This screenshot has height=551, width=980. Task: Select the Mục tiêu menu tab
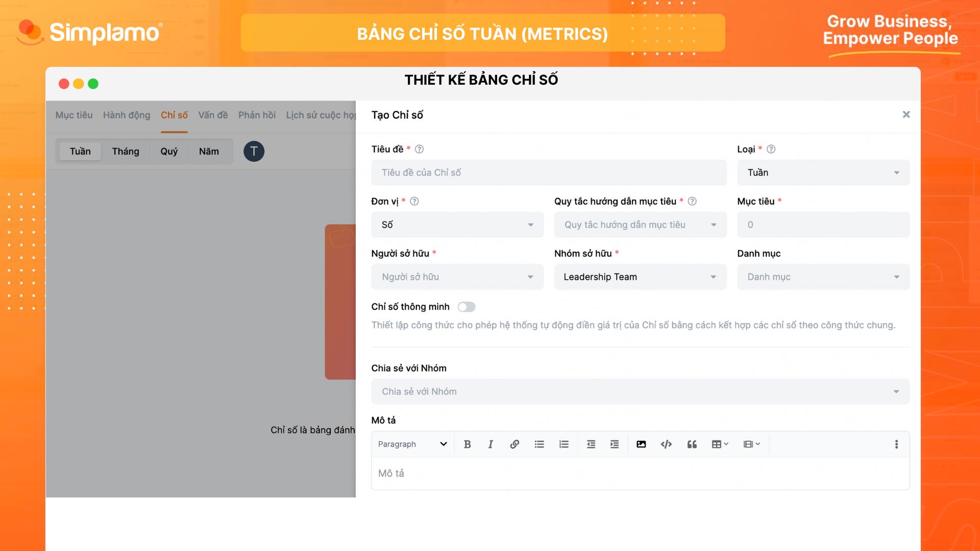click(x=73, y=114)
